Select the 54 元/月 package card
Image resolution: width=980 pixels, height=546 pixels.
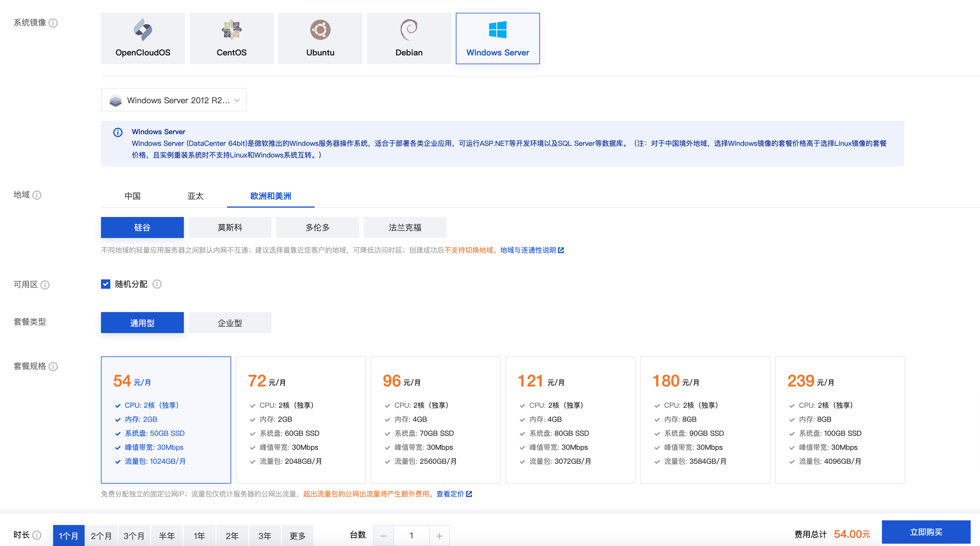click(166, 420)
